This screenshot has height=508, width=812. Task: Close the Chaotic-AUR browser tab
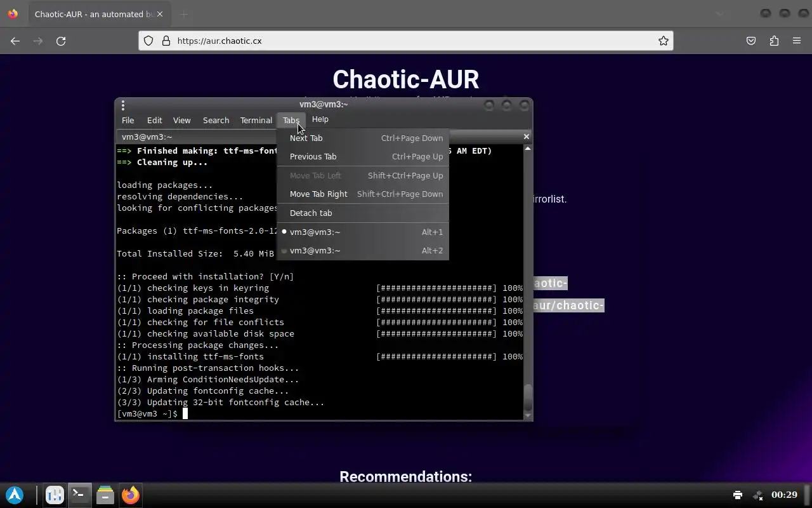pyautogui.click(x=159, y=14)
